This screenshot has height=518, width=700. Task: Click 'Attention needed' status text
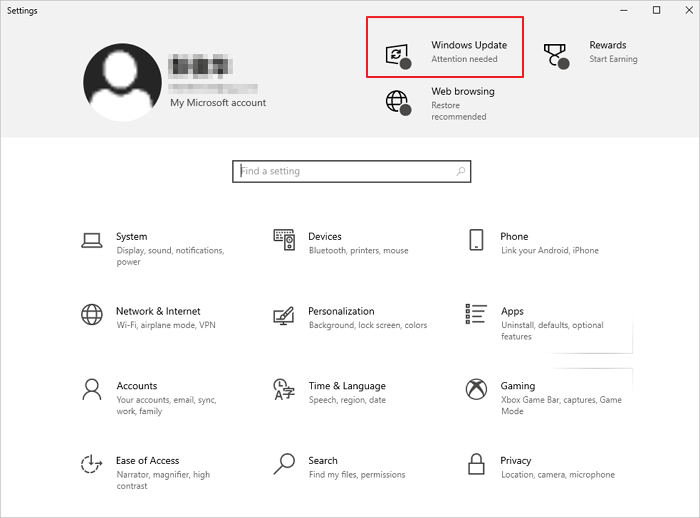pyautogui.click(x=464, y=59)
